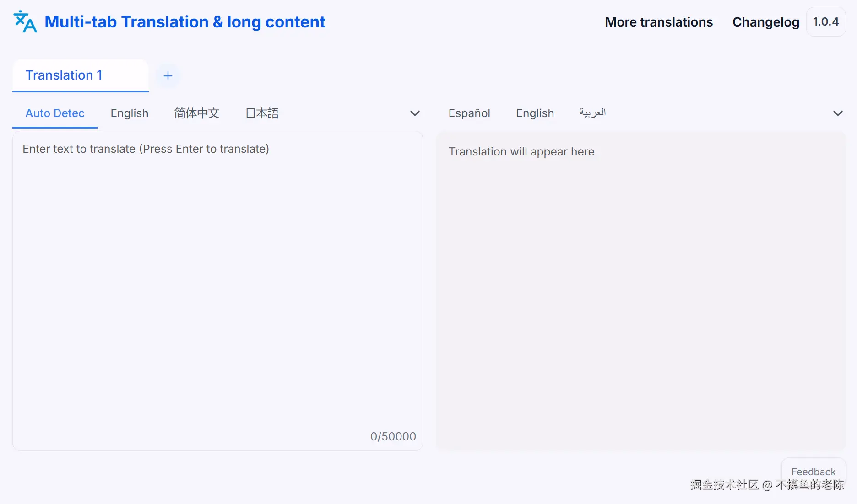Switch to the Translation 1 tab

tap(64, 75)
